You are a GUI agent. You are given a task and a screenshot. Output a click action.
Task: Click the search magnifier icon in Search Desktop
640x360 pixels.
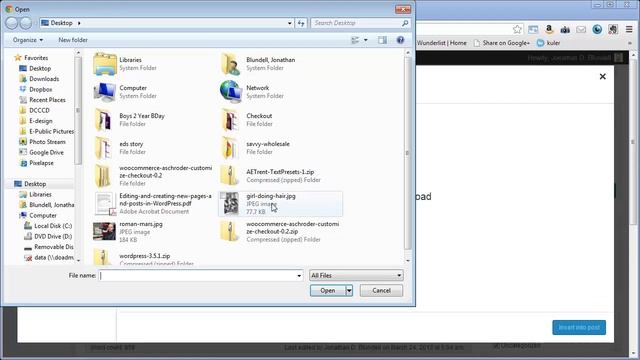405,23
